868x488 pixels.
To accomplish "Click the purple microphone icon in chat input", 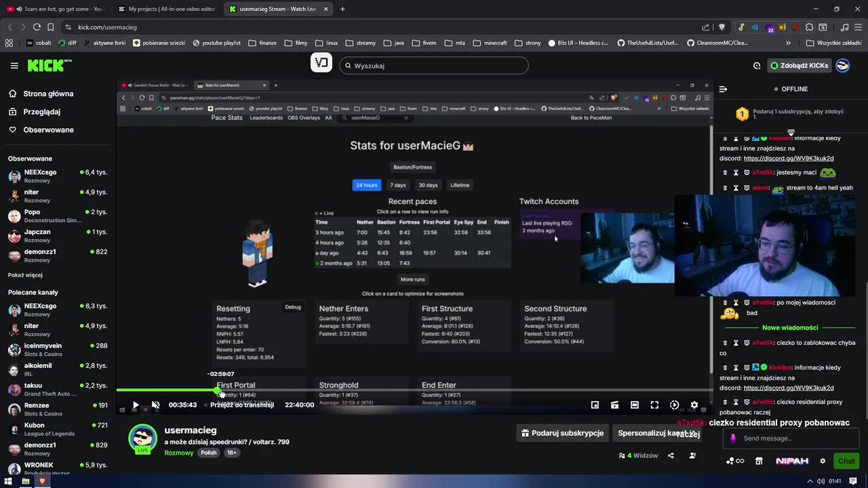I will (732, 439).
